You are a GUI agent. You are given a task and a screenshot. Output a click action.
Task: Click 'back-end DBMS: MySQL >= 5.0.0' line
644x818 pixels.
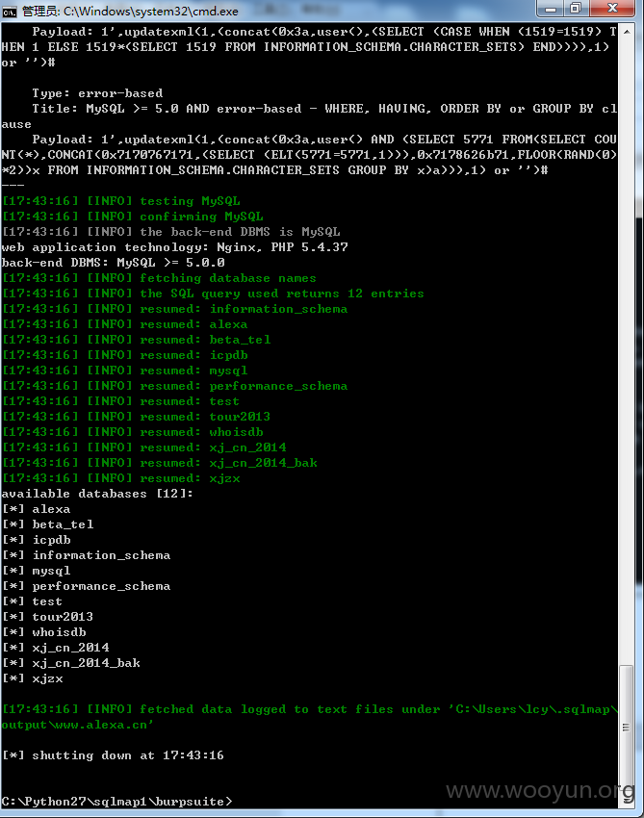pyautogui.click(x=113, y=263)
